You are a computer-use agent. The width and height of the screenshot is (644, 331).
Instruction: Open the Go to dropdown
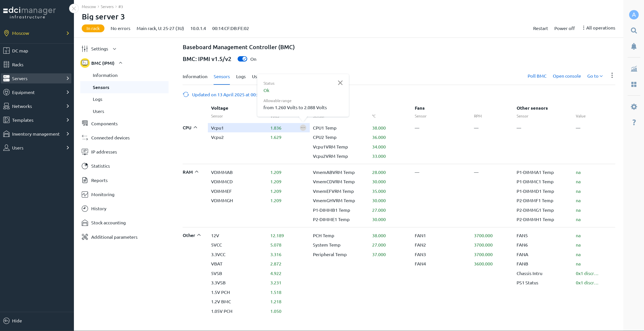coord(595,76)
